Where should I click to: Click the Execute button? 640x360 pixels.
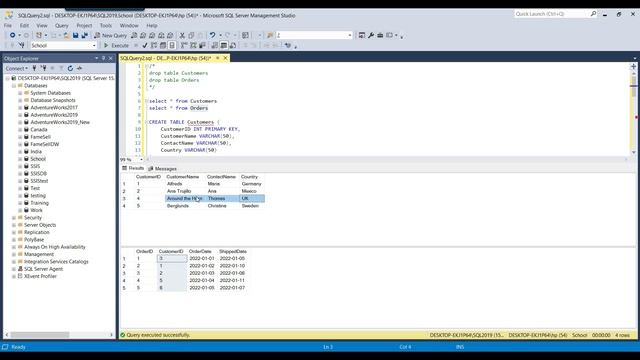click(116, 45)
